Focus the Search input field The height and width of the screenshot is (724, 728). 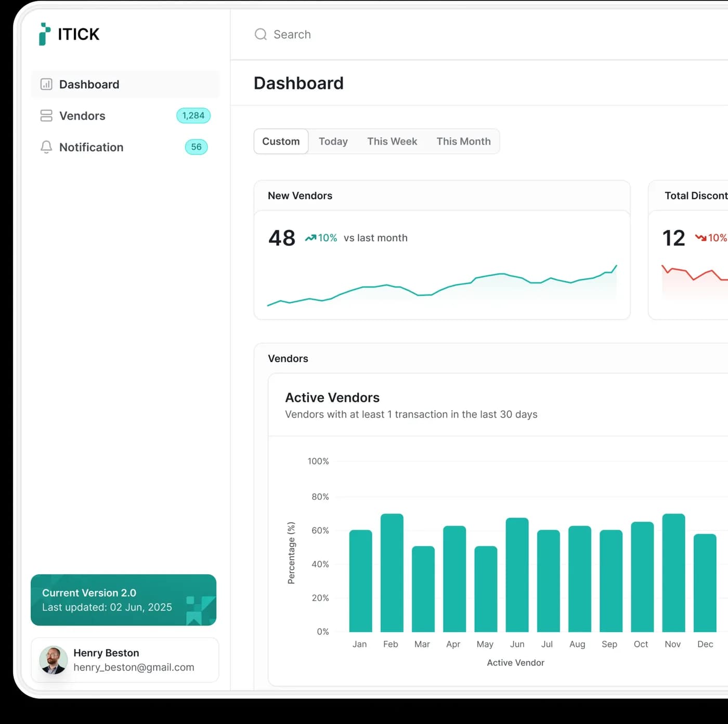[x=364, y=34]
